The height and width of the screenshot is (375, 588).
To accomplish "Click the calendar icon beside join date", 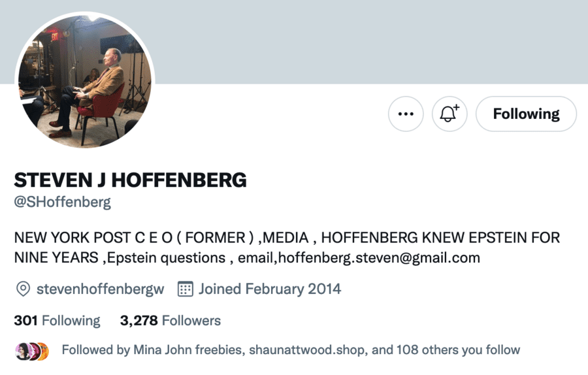I will 186,289.
